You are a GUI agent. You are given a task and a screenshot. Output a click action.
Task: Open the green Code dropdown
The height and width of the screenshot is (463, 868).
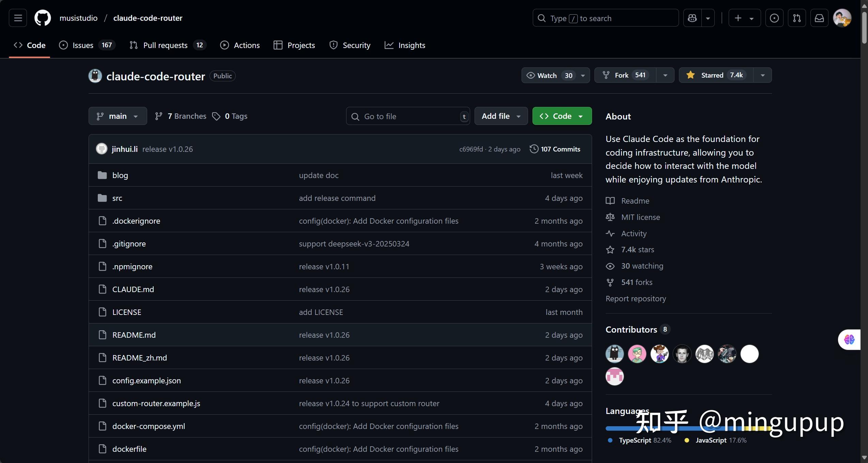point(562,116)
